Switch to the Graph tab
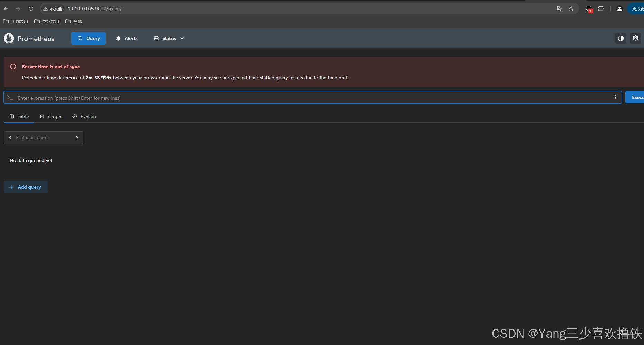Screen dimensions: 644x345 pyautogui.click(x=51, y=117)
